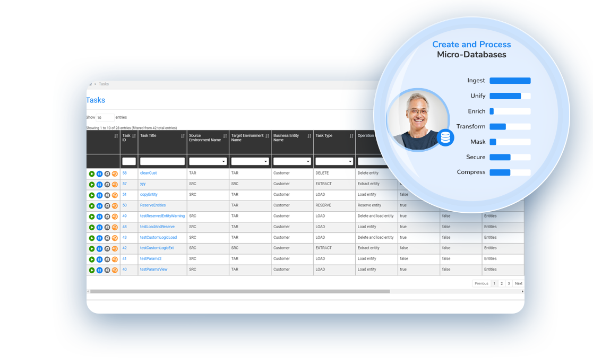
Task: Click the orange rollback icon on the ReserveEntities row
Action: click(114, 205)
